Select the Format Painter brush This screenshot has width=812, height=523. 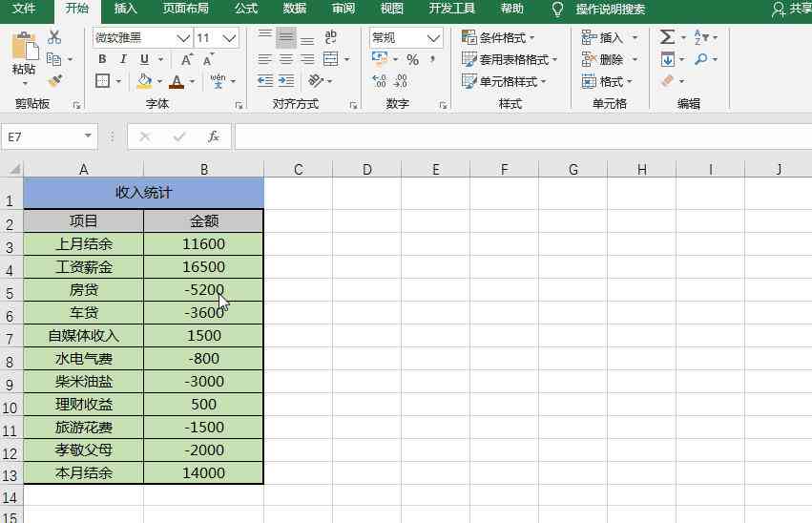point(54,81)
